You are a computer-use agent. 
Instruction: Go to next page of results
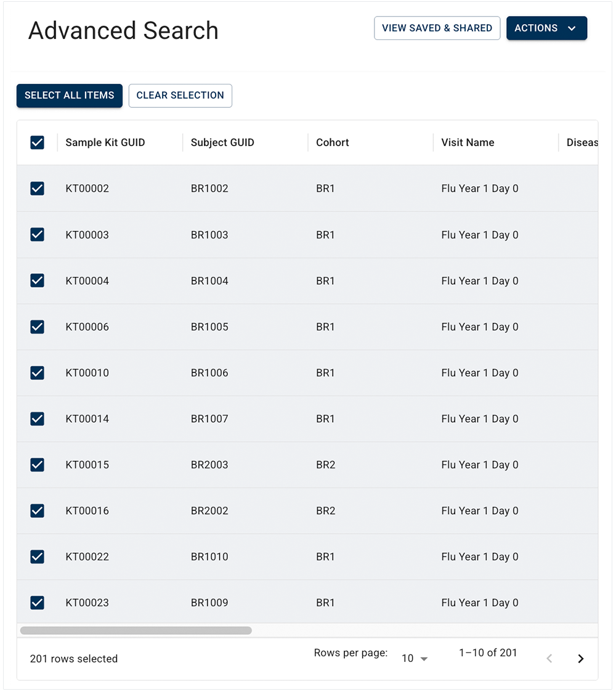[580, 659]
